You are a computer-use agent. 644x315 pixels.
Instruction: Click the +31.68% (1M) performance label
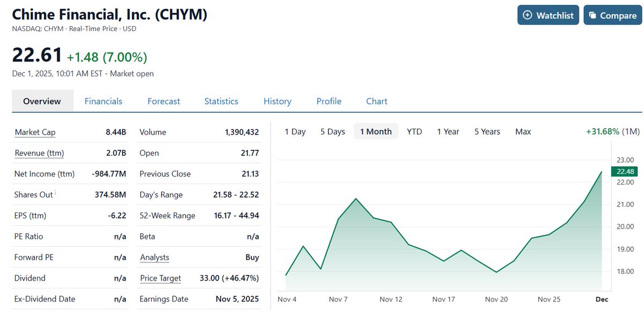click(x=613, y=131)
